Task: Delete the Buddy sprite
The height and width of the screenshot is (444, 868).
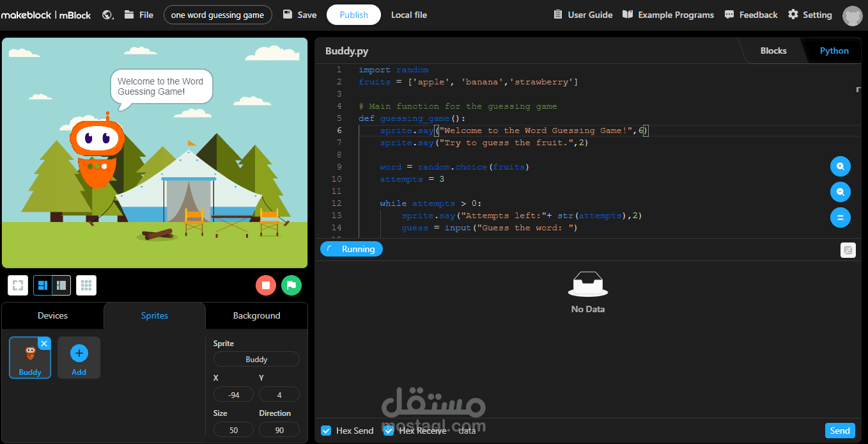Action: point(44,344)
